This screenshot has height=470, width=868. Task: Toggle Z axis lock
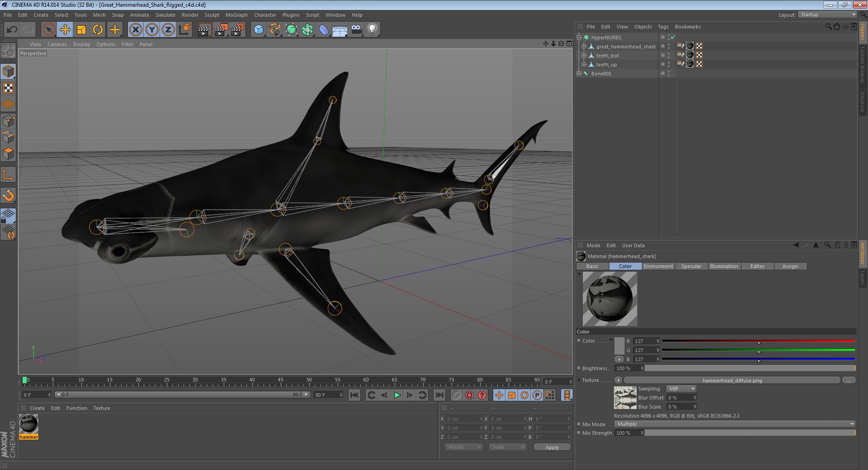coord(168,30)
